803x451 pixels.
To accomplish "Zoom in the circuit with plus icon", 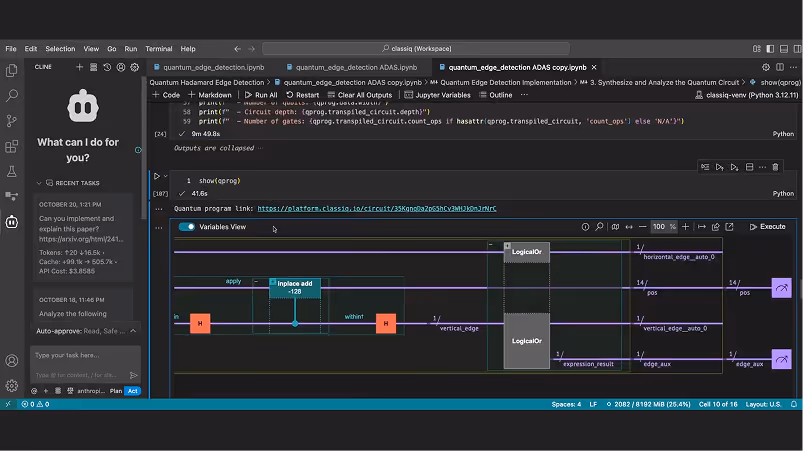I will click(x=685, y=227).
